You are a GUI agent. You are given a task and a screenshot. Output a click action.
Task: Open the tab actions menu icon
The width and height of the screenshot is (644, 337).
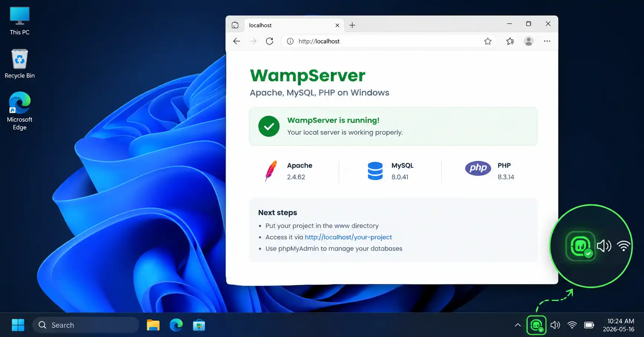click(x=235, y=25)
